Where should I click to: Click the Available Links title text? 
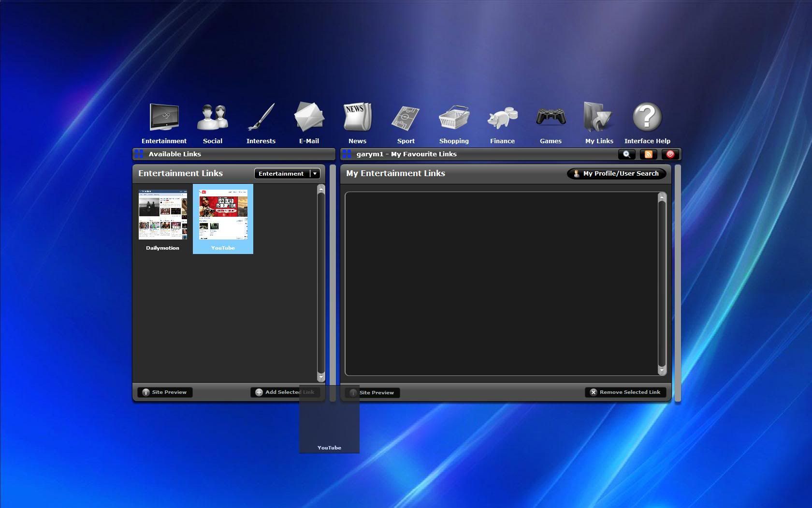174,154
